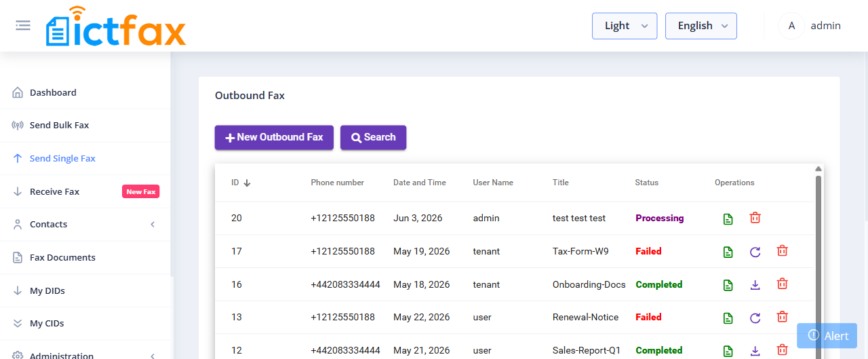The height and width of the screenshot is (359, 868).
Task: Download the Onboarding-Docs fax
Action: pyautogui.click(x=755, y=285)
